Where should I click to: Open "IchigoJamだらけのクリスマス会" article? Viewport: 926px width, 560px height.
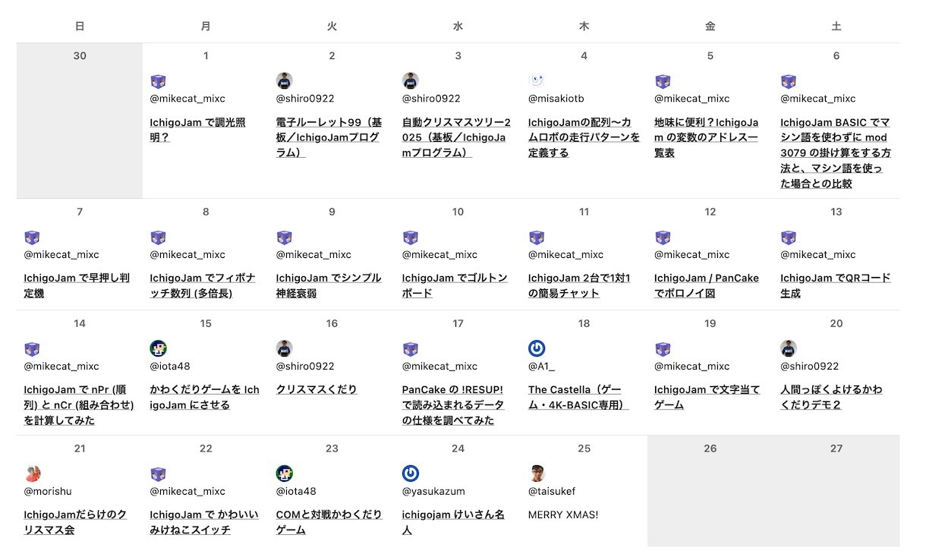tap(74, 522)
